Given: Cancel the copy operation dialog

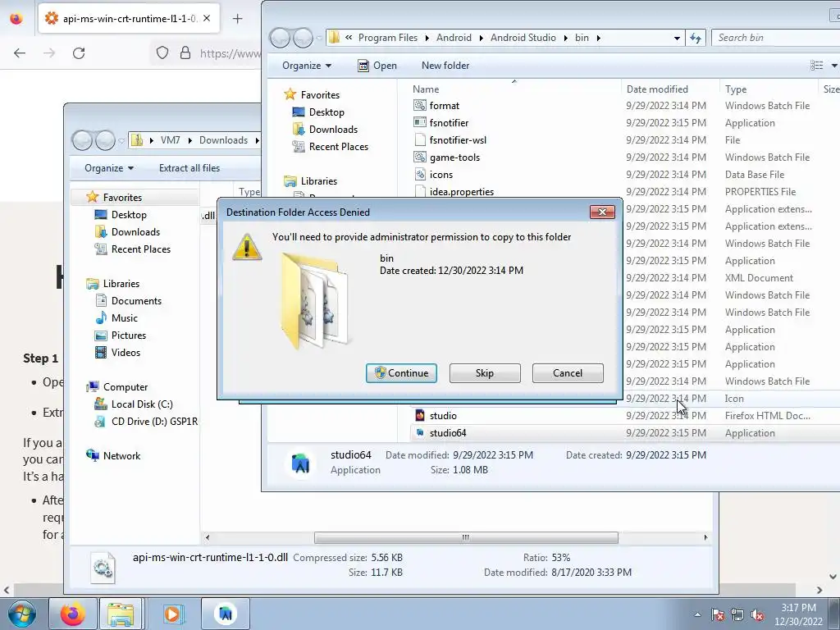Looking at the screenshot, I should [x=568, y=373].
